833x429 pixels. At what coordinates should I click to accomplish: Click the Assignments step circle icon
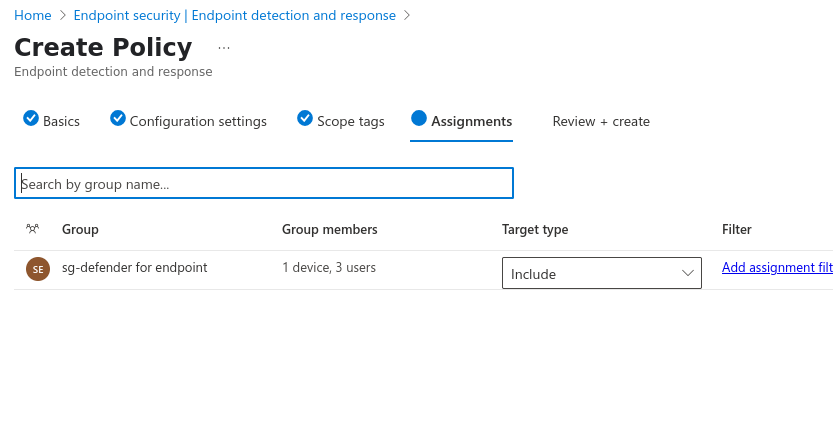(x=419, y=118)
